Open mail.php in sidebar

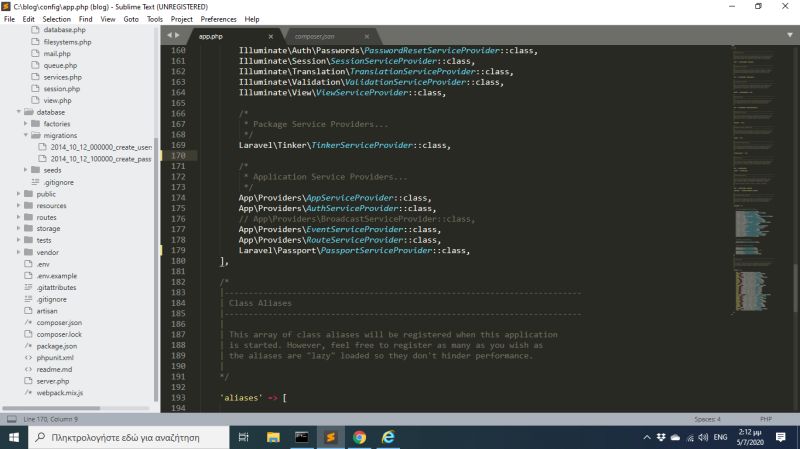click(x=57, y=54)
